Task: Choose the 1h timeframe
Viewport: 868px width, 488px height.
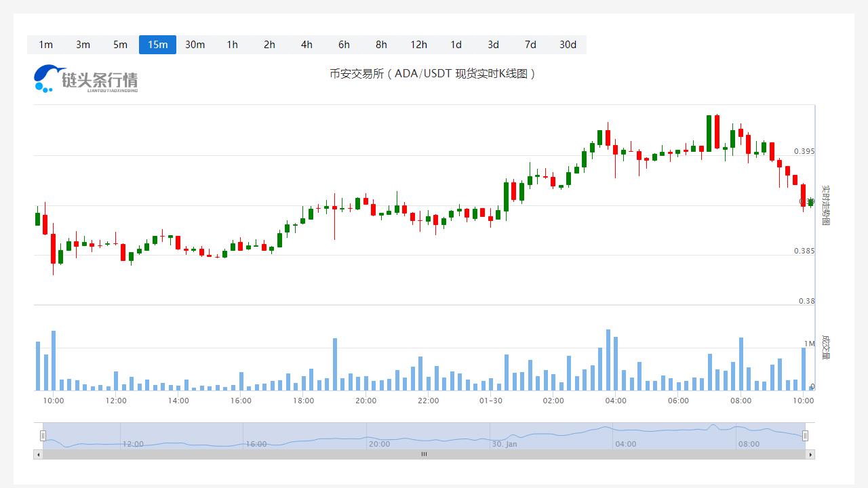Action: click(x=232, y=45)
